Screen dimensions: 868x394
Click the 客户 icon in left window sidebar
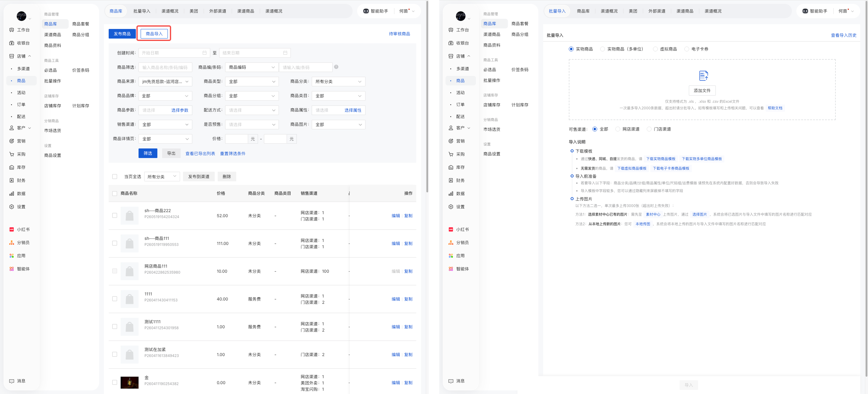pos(12,128)
